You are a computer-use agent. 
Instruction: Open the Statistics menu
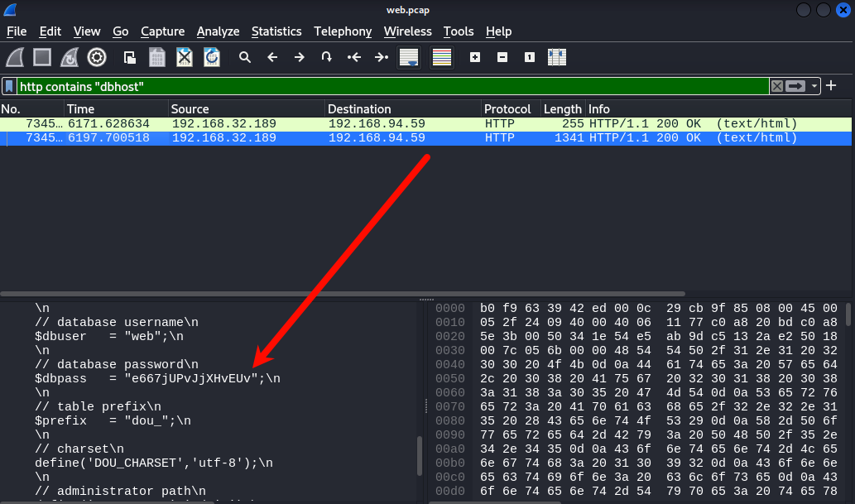pyautogui.click(x=276, y=31)
